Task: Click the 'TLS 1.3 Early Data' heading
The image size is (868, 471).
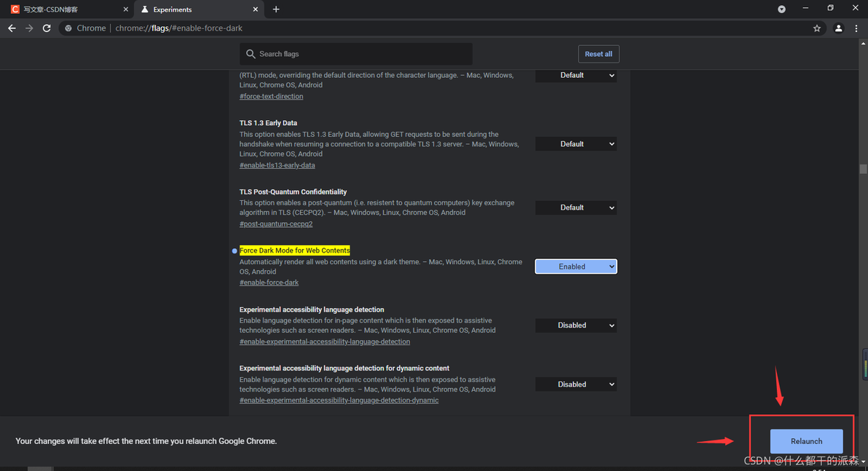Action: [268, 123]
